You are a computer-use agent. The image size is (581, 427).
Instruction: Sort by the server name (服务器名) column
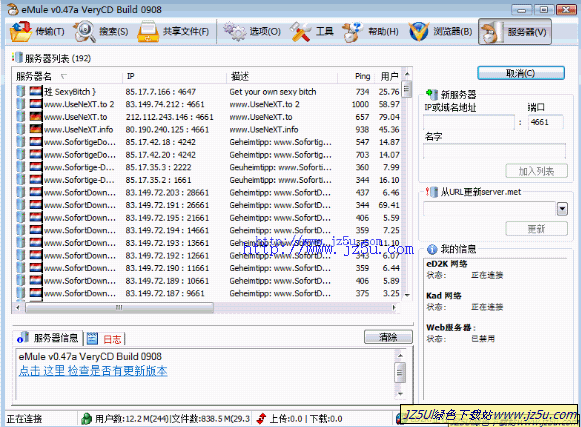(67, 76)
